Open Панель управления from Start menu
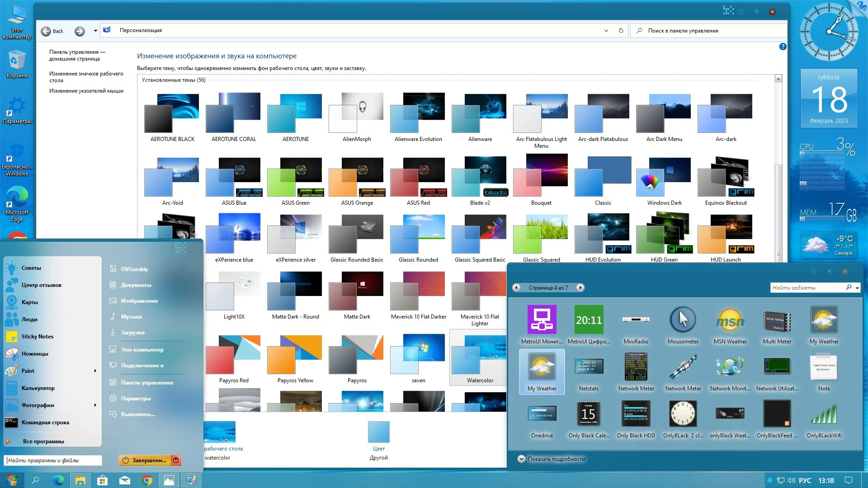This screenshot has height=488, width=868. [146, 383]
